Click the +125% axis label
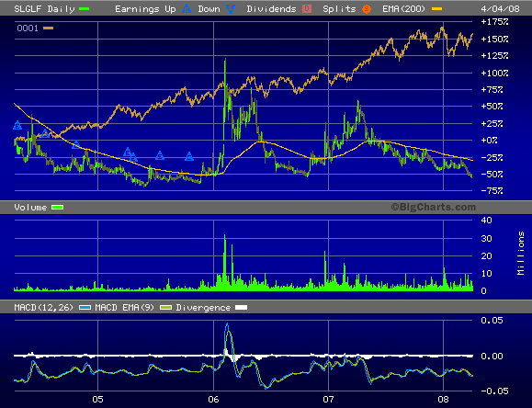 495,55
